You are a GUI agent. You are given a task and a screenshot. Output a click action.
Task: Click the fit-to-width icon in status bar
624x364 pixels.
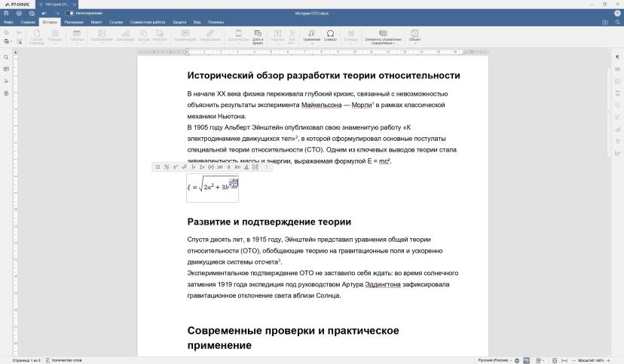tap(564, 360)
